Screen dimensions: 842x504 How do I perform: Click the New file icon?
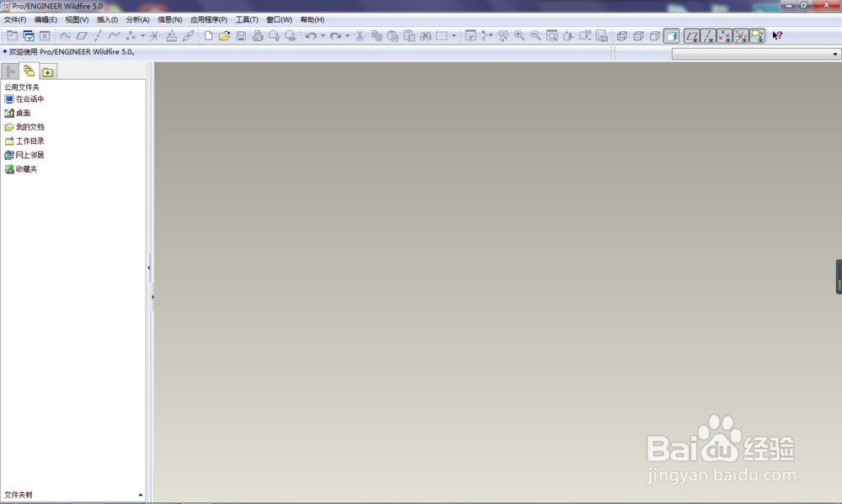click(208, 36)
